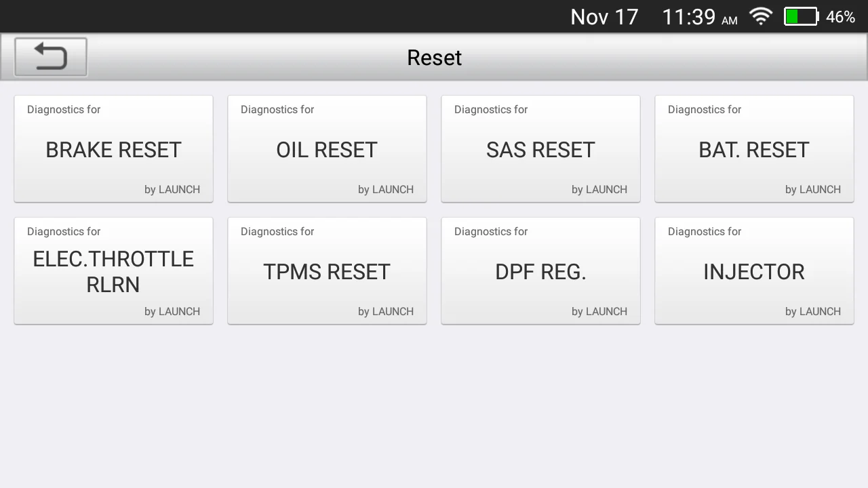This screenshot has width=868, height=488.
Task: Select SAS RESET diagnostics
Action: coord(540,148)
